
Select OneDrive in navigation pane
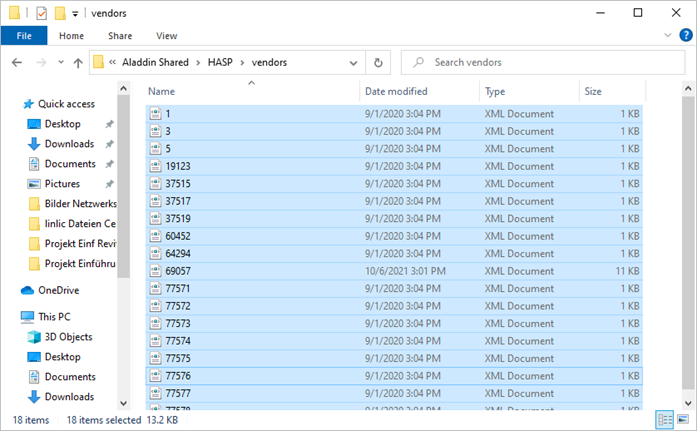point(58,291)
